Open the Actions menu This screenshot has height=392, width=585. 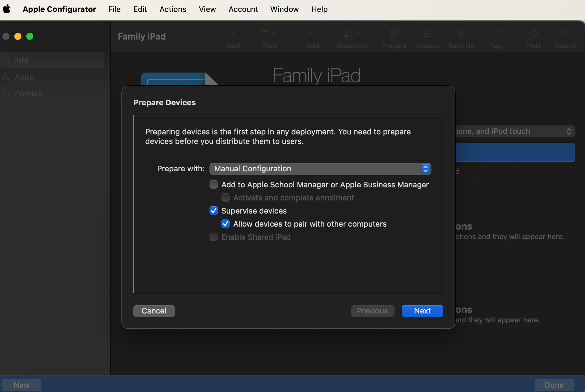coord(173,9)
